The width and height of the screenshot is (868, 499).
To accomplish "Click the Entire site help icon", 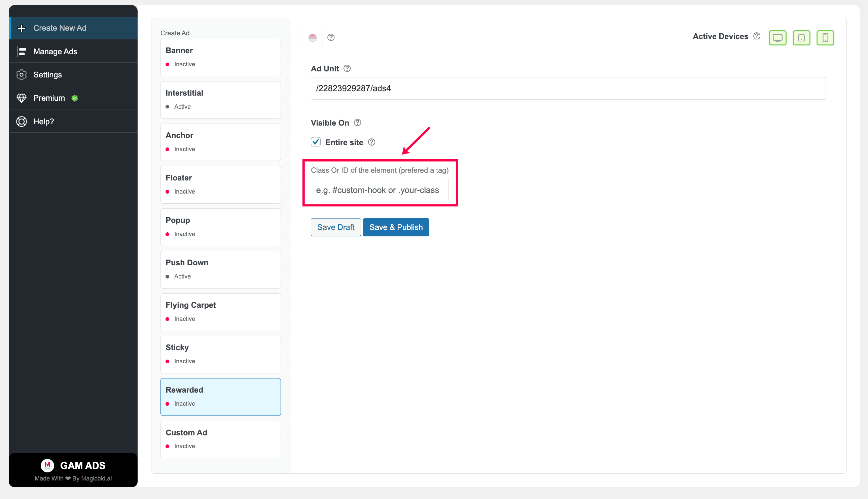I will [371, 142].
